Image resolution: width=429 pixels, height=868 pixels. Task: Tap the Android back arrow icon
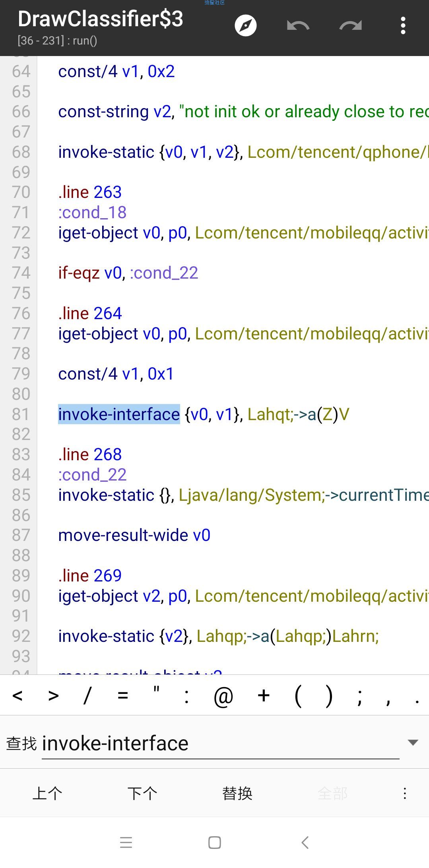(305, 843)
